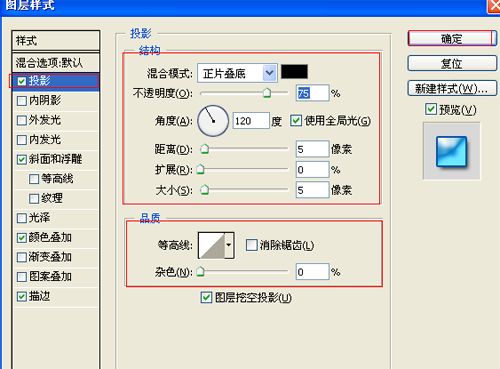Click the 复位 button

(x=452, y=63)
